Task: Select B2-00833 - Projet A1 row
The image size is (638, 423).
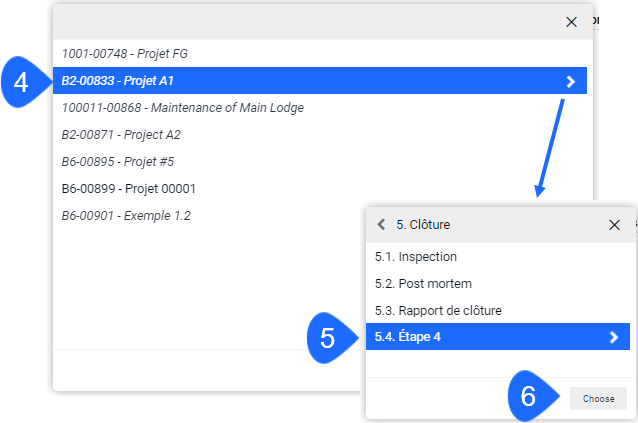Action: (x=320, y=81)
